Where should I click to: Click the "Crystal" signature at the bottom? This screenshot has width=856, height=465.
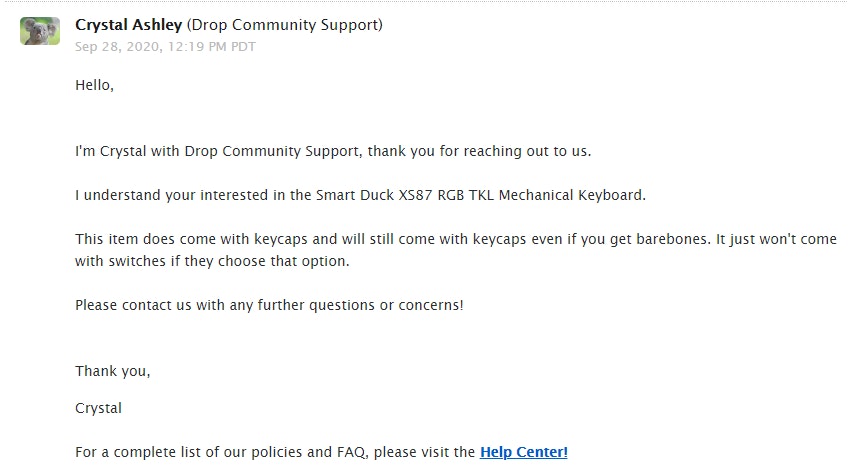98,408
